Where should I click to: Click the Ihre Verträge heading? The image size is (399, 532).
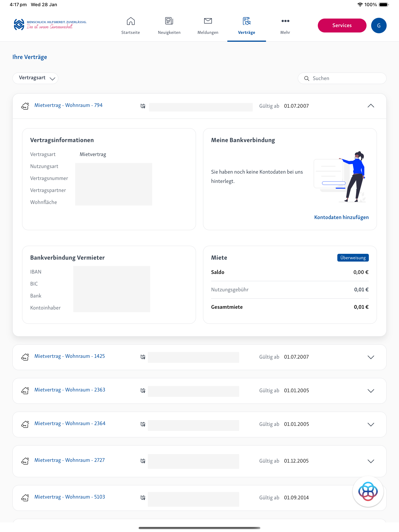point(30,57)
